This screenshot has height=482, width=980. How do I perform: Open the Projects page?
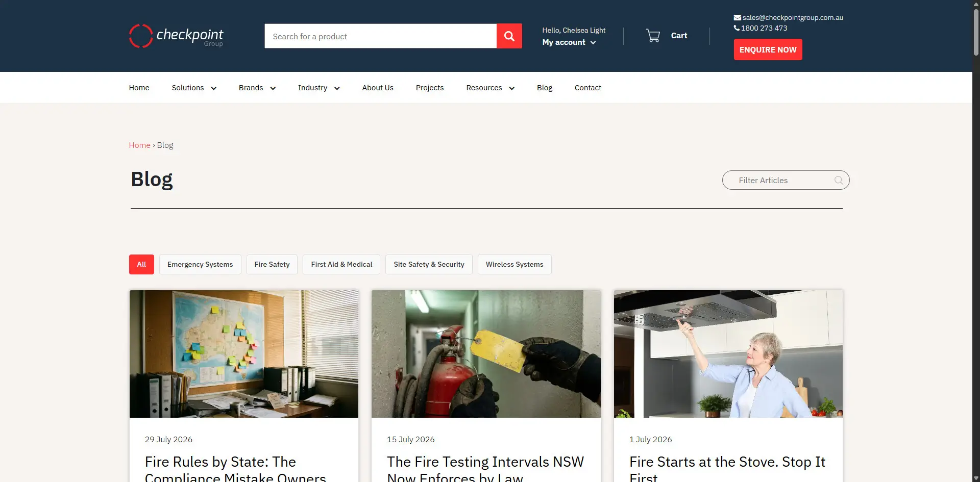click(430, 88)
